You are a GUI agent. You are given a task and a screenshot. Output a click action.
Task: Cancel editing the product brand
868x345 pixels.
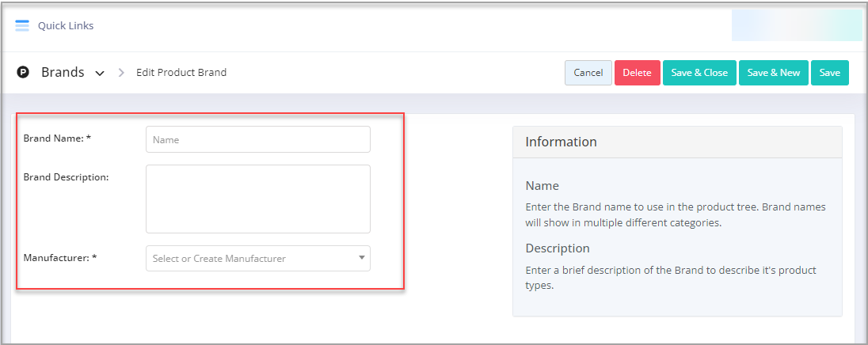click(x=588, y=73)
